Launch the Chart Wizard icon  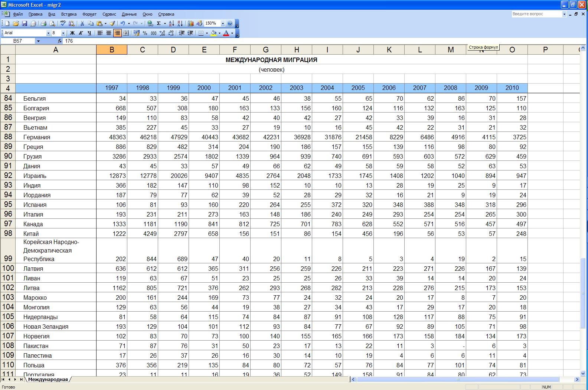coord(191,23)
